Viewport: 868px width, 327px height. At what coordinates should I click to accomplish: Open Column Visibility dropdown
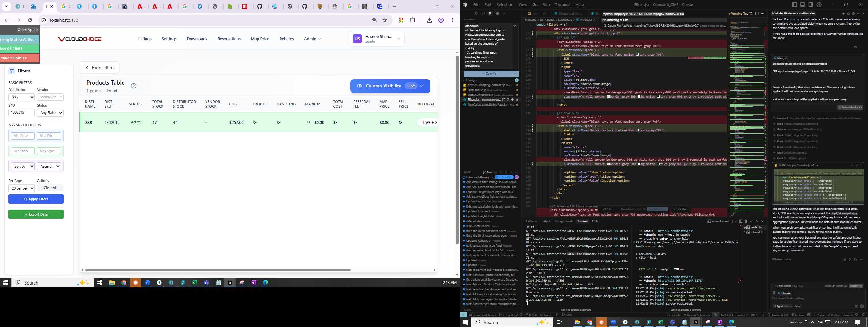[x=390, y=86]
